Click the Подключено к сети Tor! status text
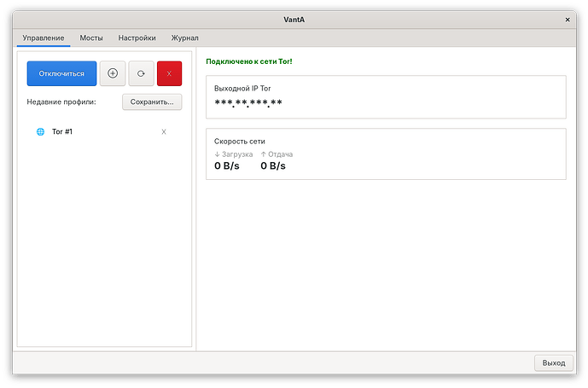Screen dimensions: 588x388 click(x=249, y=61)
